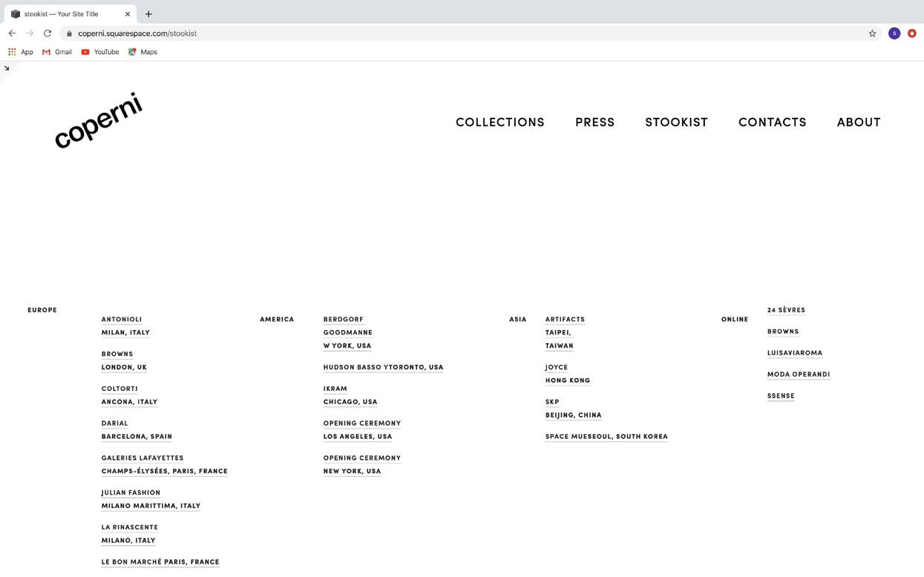The width and height of the screenshot is (924, 577).
Task: Click Champs-Élysées, Paris, France link
Action: coord(165,472)
